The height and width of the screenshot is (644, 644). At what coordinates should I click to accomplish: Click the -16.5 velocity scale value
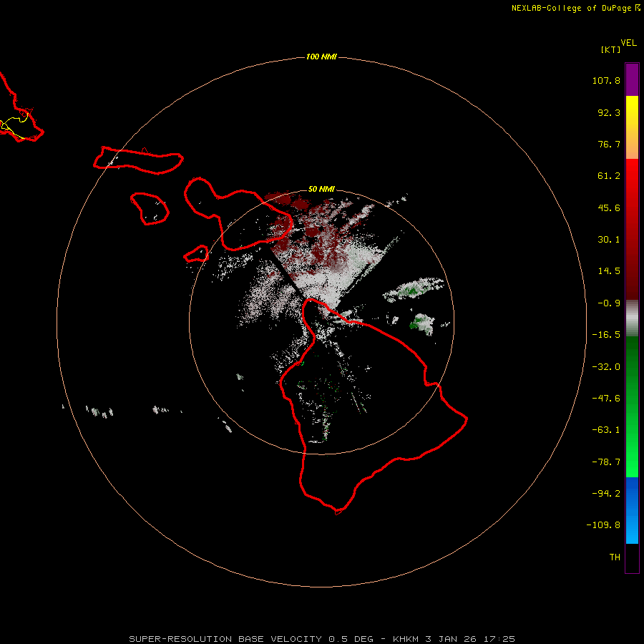[x=606, y=335]
